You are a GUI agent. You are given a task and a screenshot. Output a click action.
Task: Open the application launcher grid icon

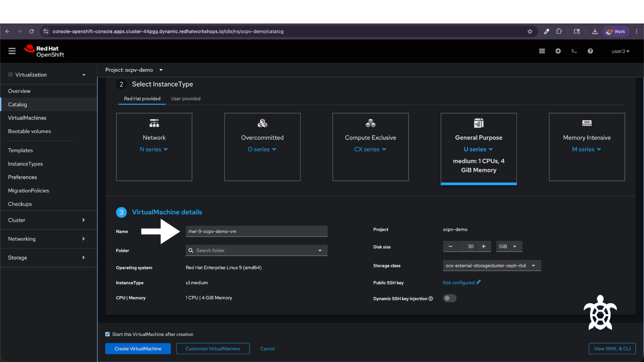point(542,51)
